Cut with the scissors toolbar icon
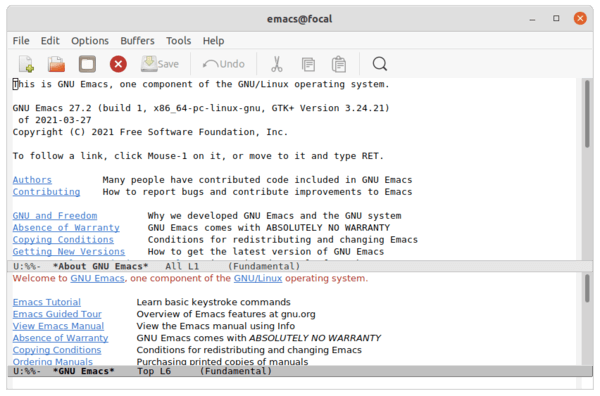This screenshot has width=600, height=396. pos(277,64)
